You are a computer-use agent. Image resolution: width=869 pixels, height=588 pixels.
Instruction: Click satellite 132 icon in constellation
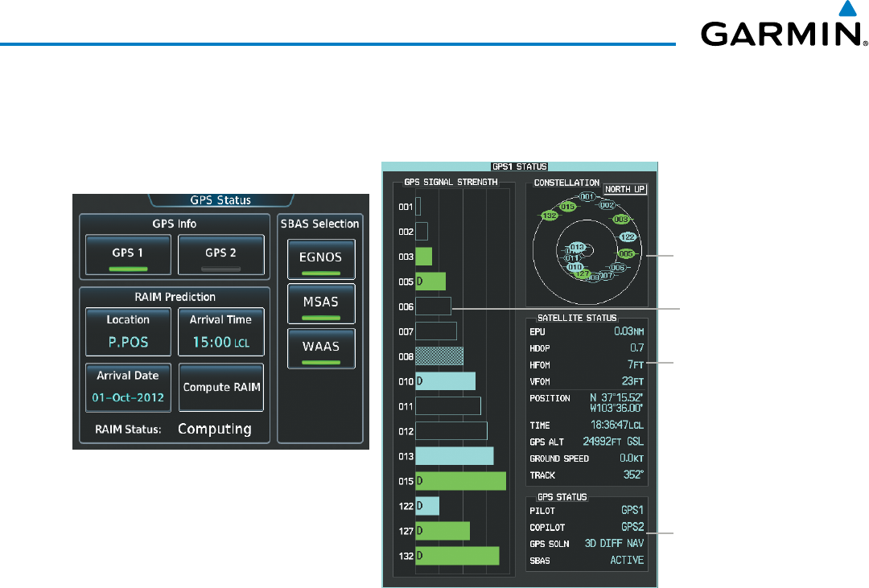(x=550, y=215)
